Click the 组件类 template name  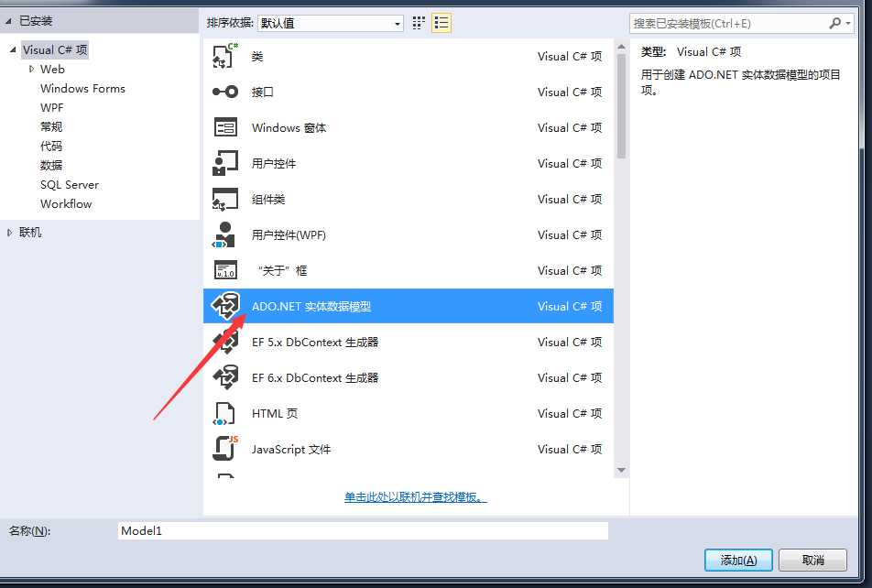click(x=268, y=199)
